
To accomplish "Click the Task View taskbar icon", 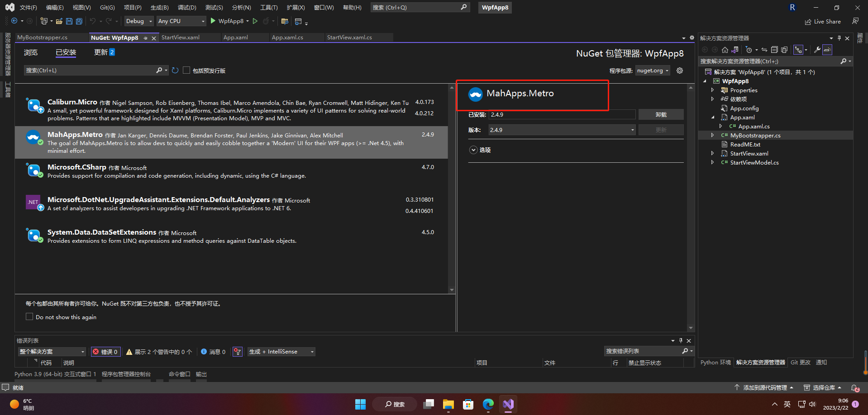I will pyautogui.click(x=428, y=404).
